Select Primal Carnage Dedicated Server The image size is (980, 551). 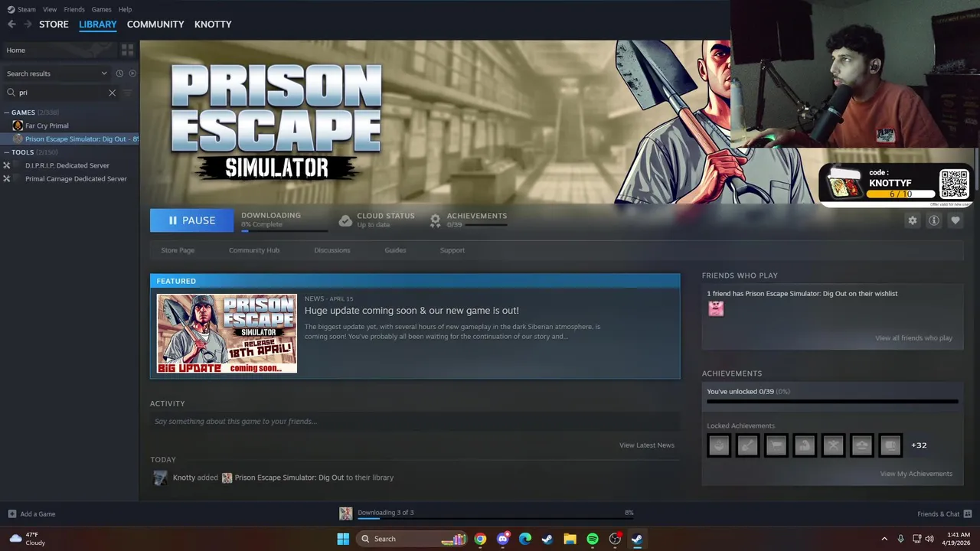click(76, 179)
